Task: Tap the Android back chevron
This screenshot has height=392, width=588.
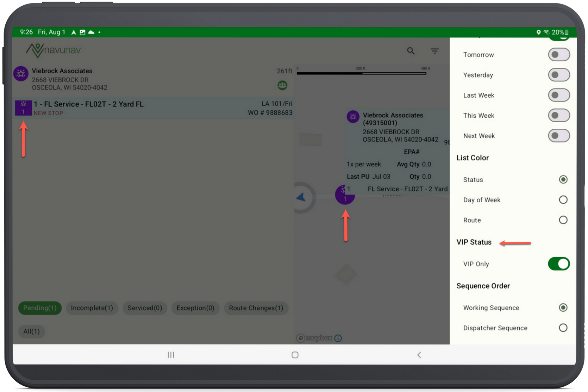Action: click(x=419, y=355)
